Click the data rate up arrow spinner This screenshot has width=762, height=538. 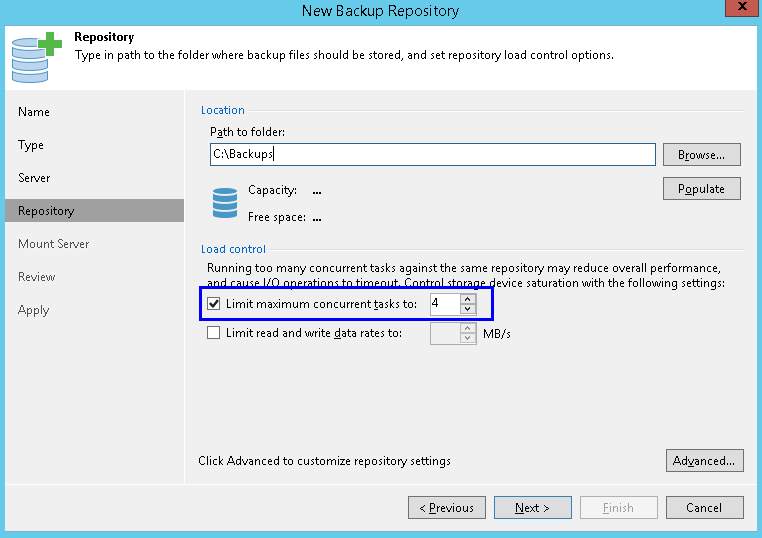(x=468, y=328)
